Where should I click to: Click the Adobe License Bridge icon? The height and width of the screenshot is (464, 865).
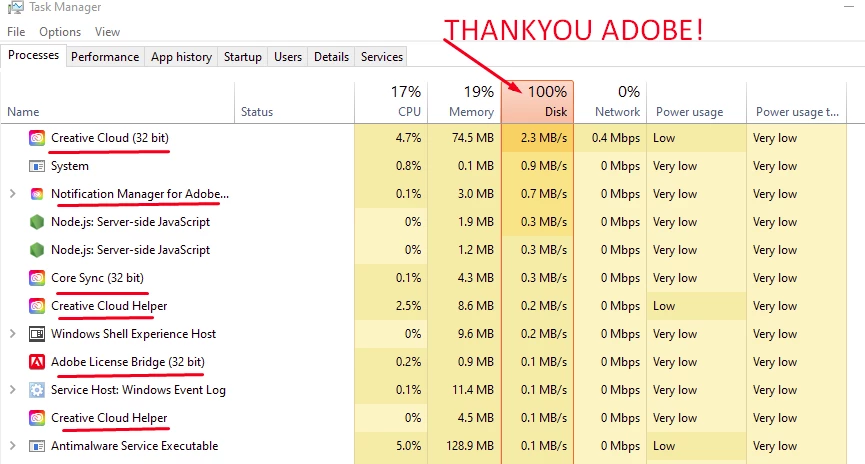coord(37,362)
